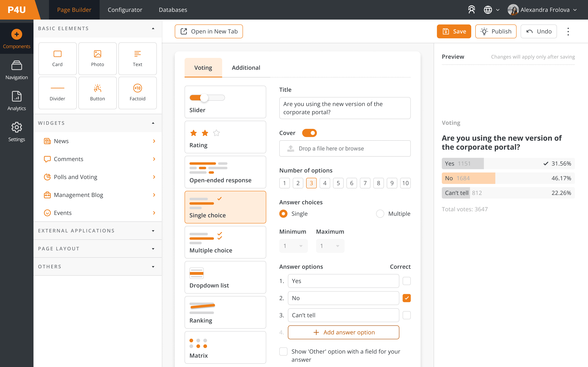Open the Analytics sidebar section
Screen dimensions: 588x367
click(17, 101)
